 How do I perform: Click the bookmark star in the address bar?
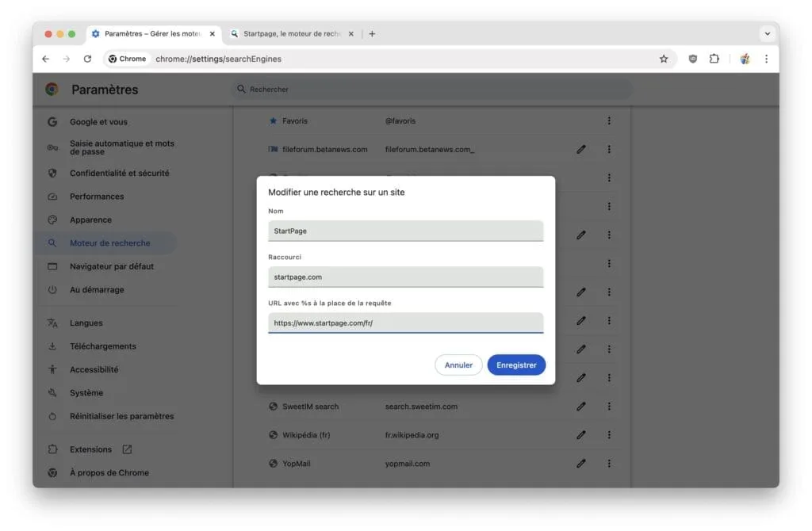664,58
